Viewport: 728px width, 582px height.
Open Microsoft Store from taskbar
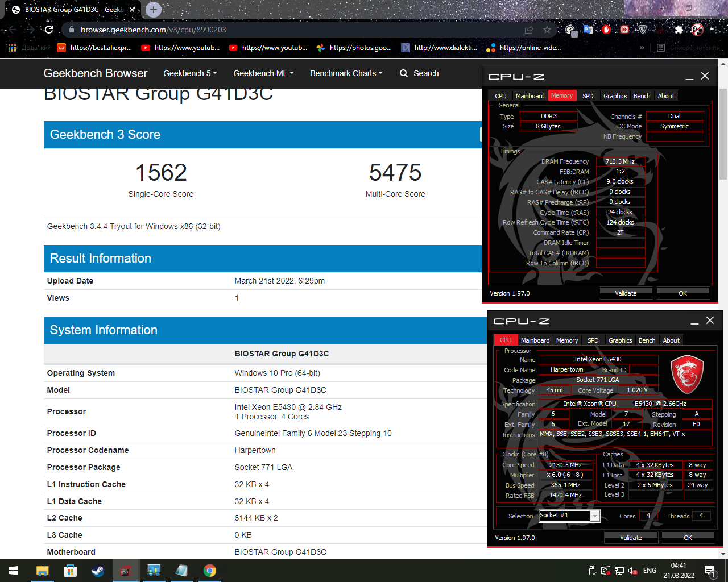point(70,571)
